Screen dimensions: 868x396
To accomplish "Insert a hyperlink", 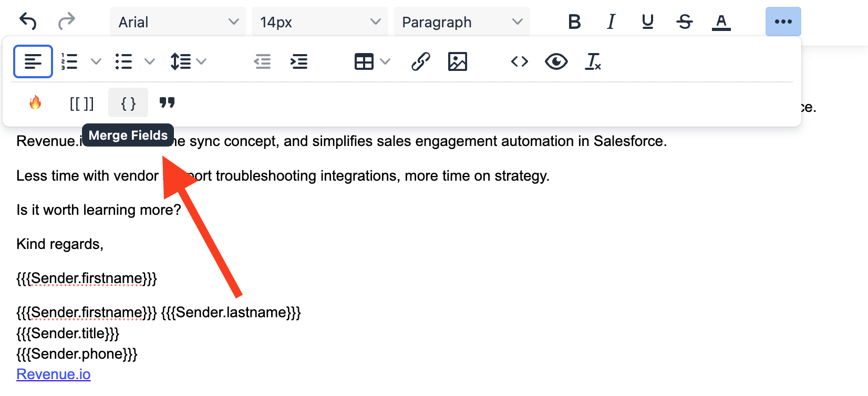I will coord(420,61).
